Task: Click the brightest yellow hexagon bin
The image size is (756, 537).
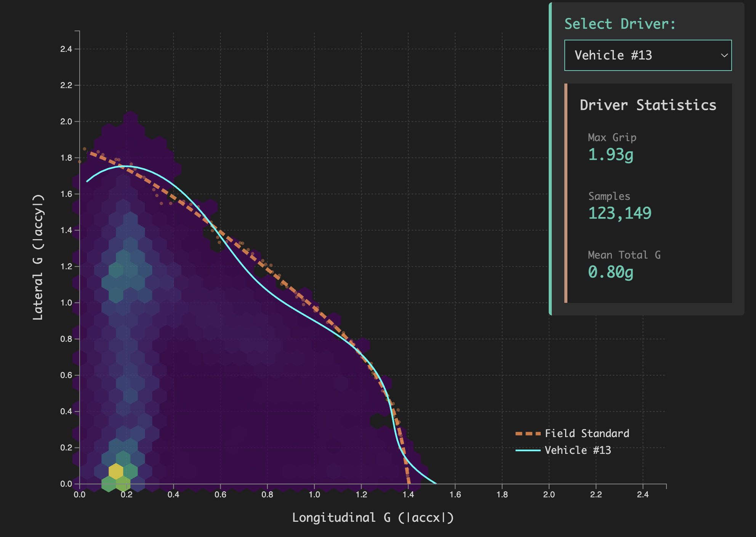Action: (x=116, y=471)
